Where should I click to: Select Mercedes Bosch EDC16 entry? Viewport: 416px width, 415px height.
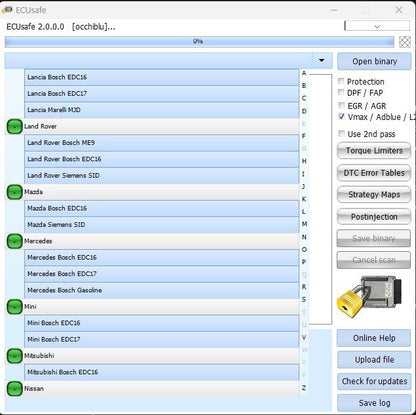pyautogui.click(x=162, y=258)
